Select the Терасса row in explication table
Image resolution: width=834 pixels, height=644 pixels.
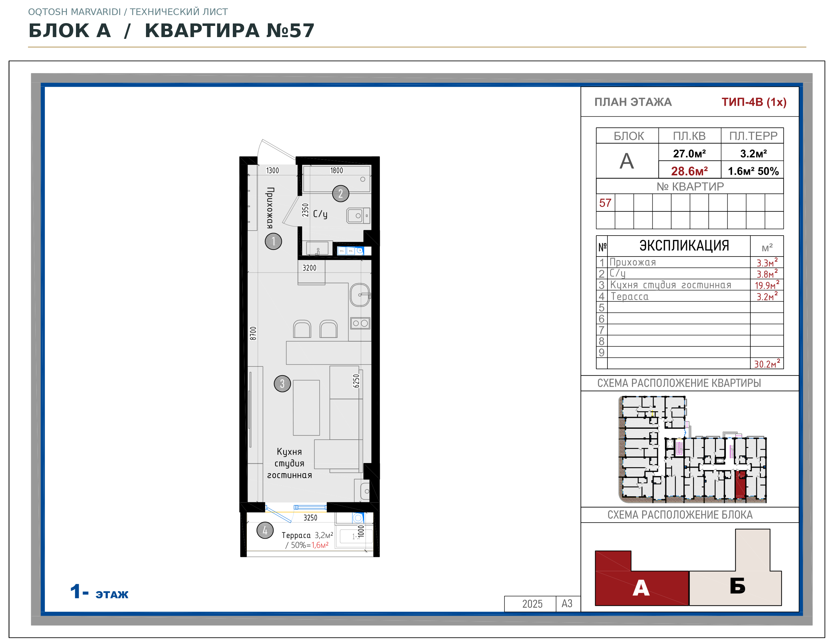coord(690,296)
